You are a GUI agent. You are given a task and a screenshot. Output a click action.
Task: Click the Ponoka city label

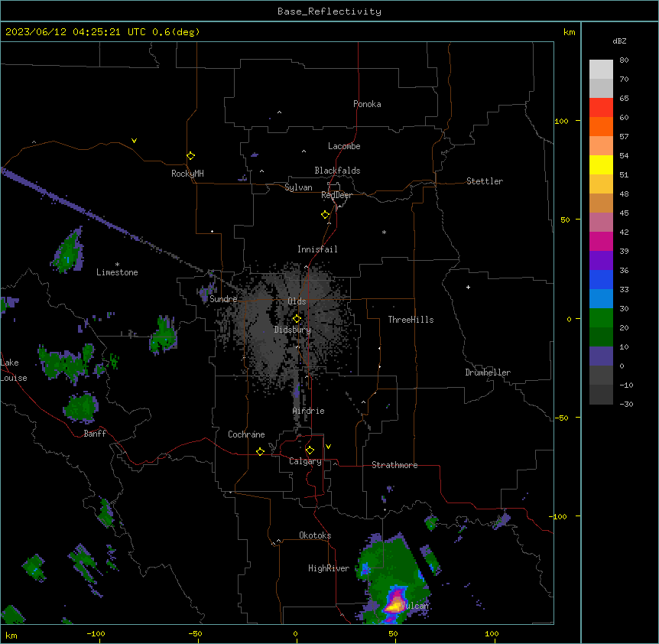tap(367, 104)
